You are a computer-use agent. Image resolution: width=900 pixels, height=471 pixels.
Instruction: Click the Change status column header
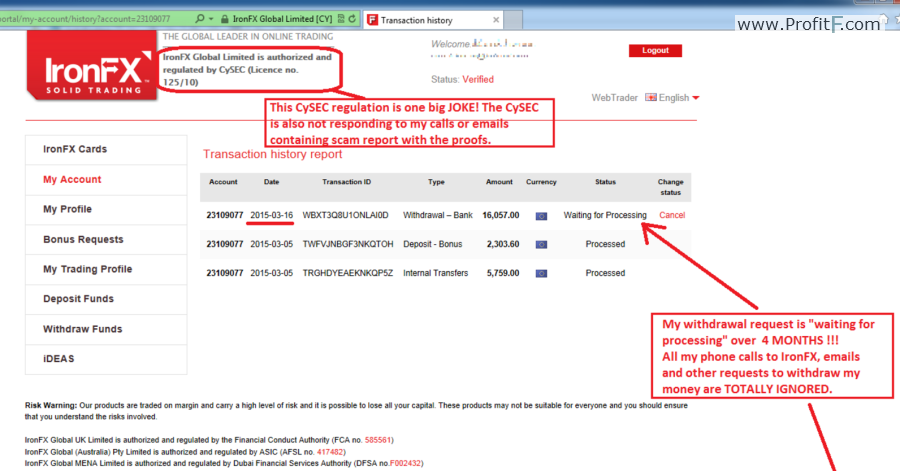(x=670, y=187)
